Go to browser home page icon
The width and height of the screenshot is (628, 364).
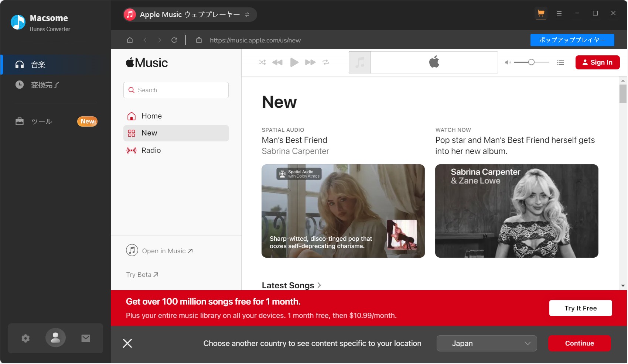click(x=130, y=40)
